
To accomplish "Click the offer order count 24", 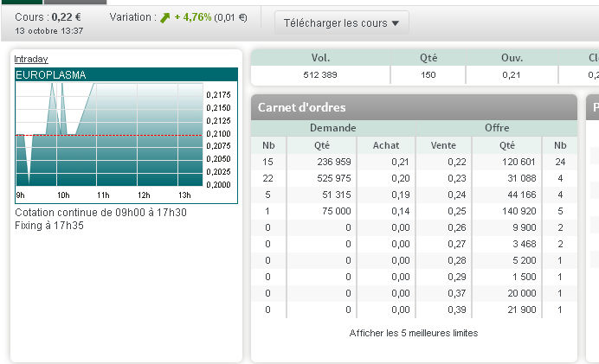I will tap(560, 162).
